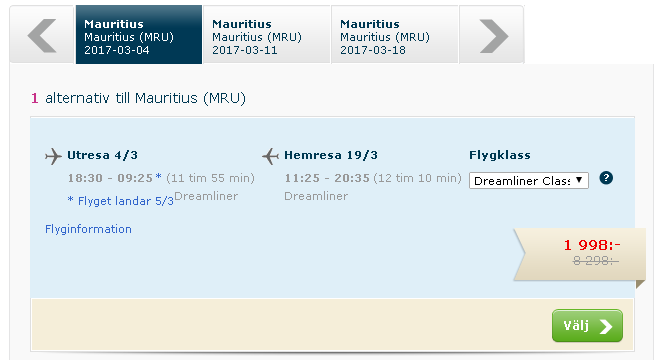
Task: Click the return flight airplane icon
Action: [x=271, y=156]
